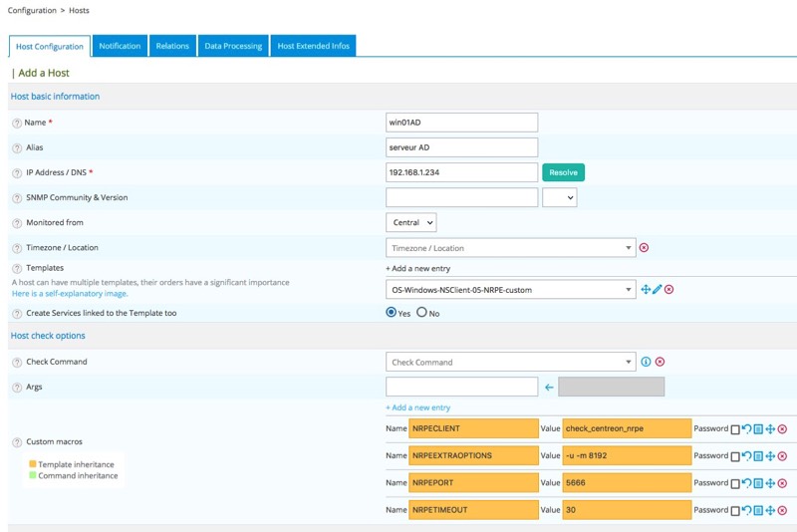Image resolution: width=797 pixels, height=532 pixels.
Task: Click the Args input field
Action: [x=461, y=387]
